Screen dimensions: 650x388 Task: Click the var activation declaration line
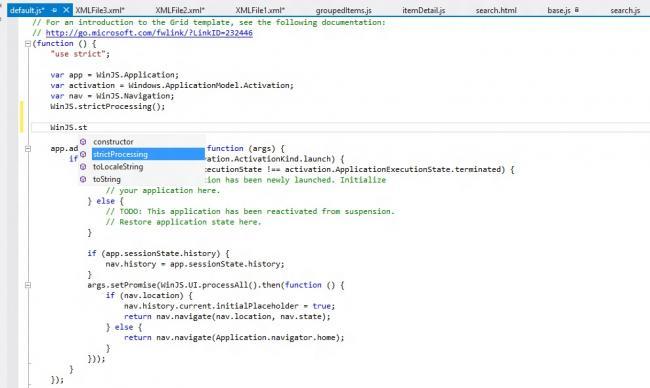pos(172,85)
